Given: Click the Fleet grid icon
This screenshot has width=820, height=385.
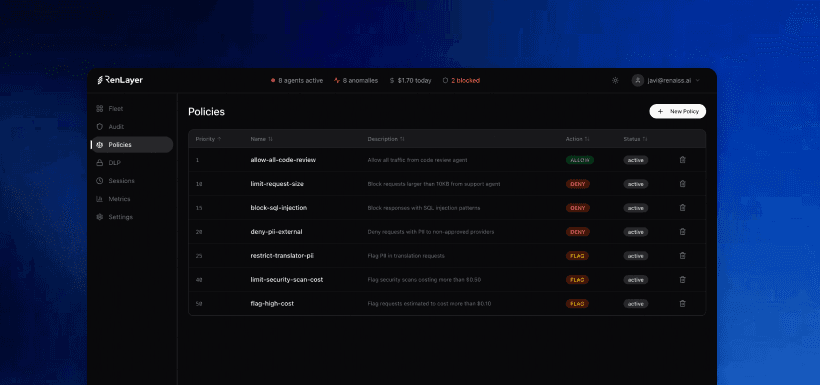Looking at the screenshot, I should pos(99,109).
